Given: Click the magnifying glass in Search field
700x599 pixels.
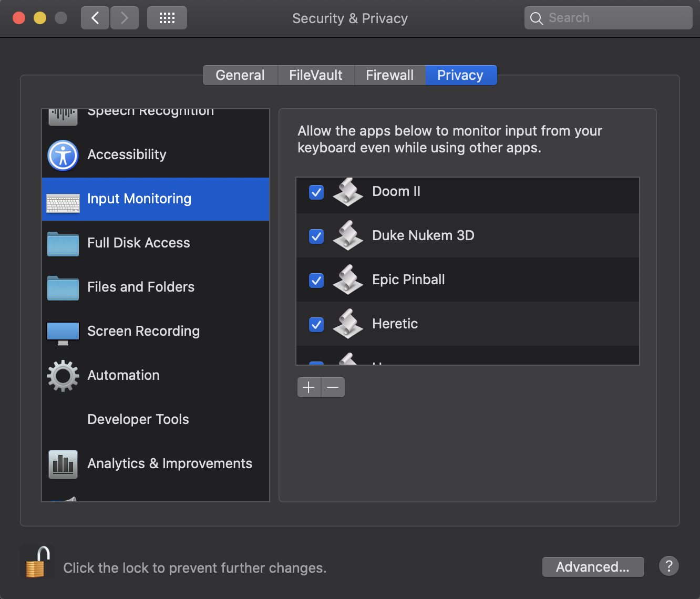Looking at the screenshot, I should [x=536, y=18].
